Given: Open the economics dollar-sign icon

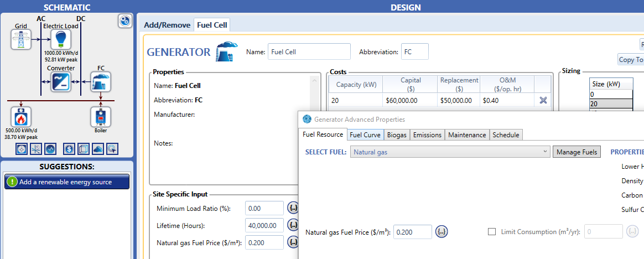Looking at the screenshot, I should coord(69,149).
